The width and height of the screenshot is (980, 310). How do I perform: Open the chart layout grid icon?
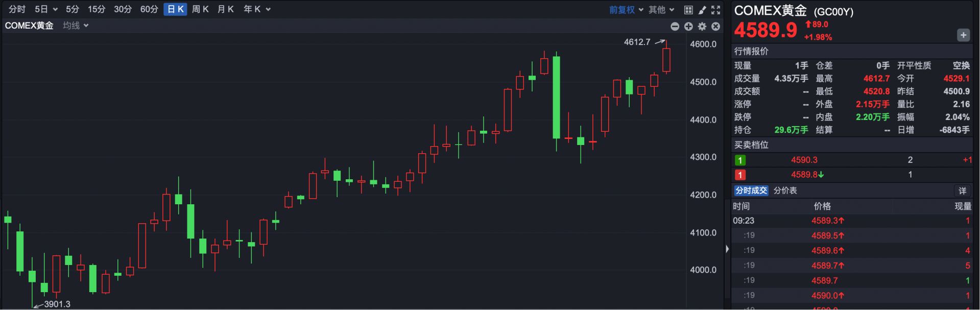click(x=688, y=10)
